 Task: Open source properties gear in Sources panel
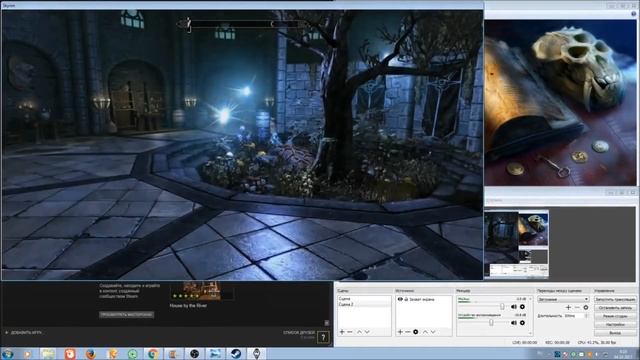pyautogui.click(x=416, y=332)
